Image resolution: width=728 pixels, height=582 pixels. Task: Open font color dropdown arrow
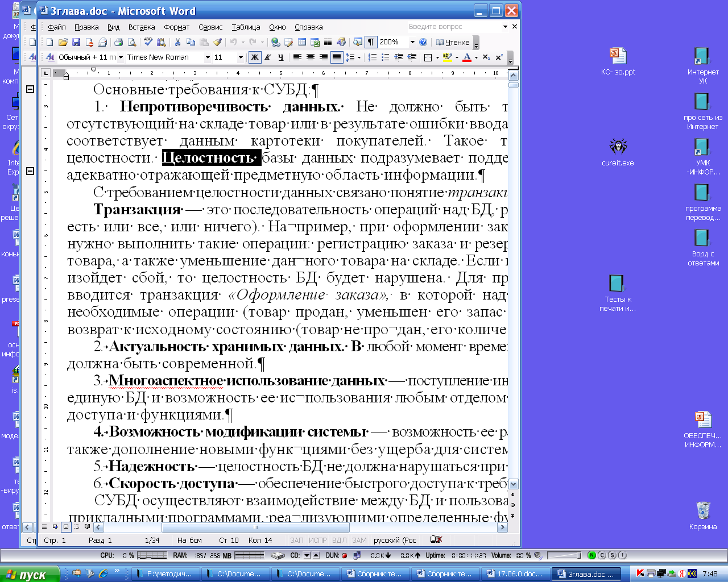point(476,57)
